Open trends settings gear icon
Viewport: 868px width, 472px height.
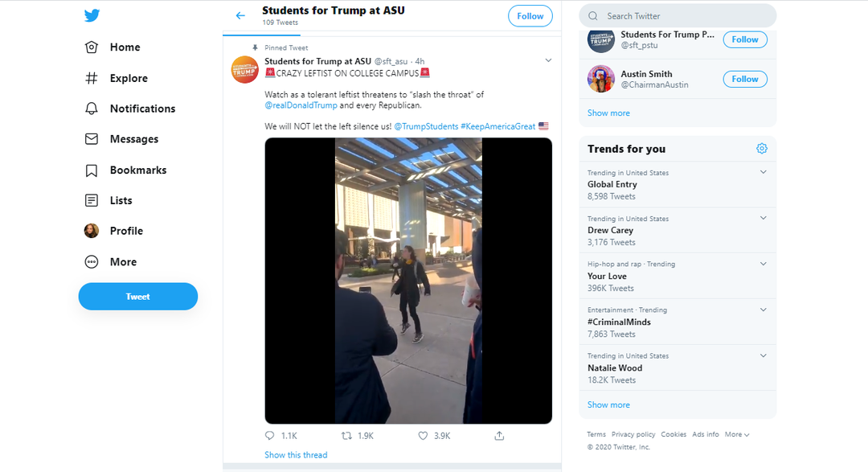(762, 149)
